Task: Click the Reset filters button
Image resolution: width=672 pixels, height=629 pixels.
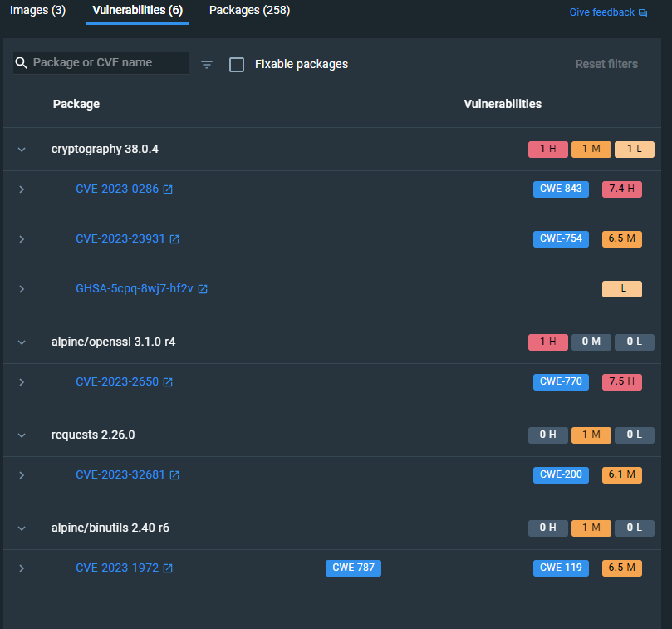Action: tap(606, 64)
